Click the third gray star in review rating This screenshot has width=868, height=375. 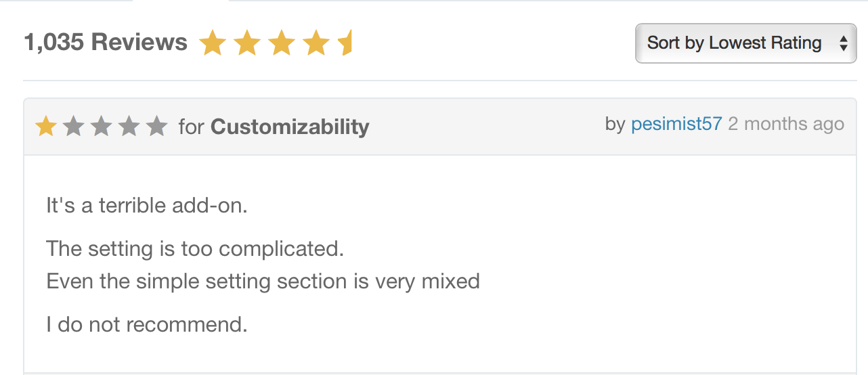(101, 126)
